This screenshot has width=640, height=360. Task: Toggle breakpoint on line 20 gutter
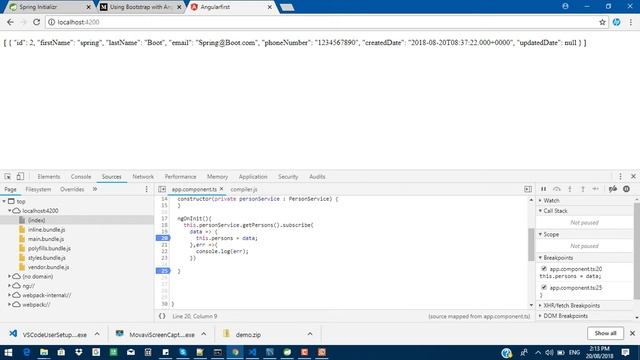163,238
